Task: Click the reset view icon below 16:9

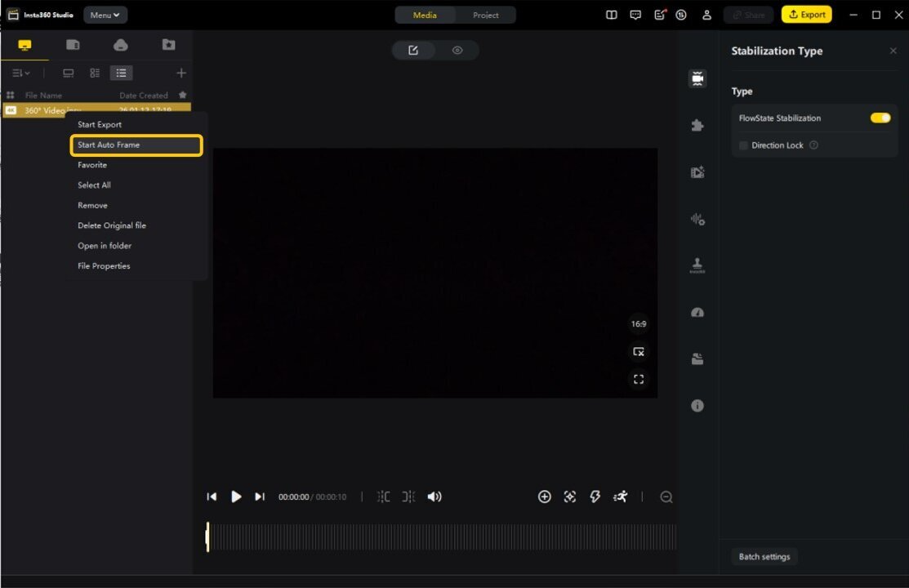Action: [x=639, y=352]
